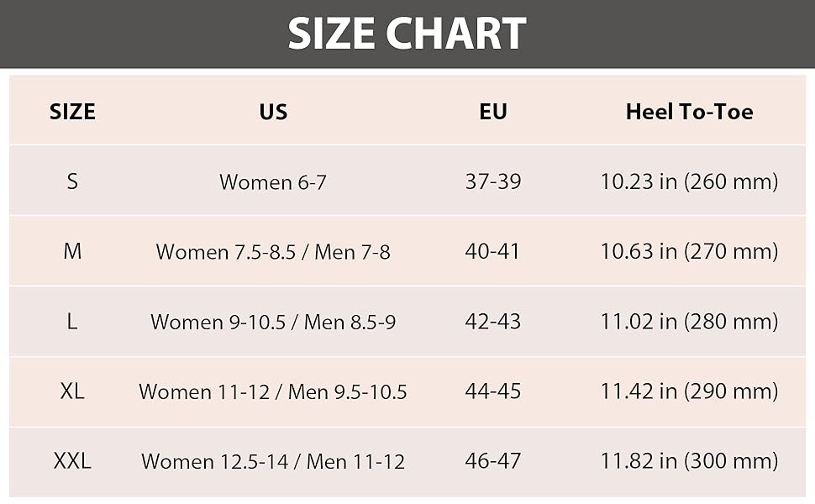This screenshot has width=815, height=504.
Task: Click Women 9-10.5 / Men 8.5-9 entry
Action: [273, 323]
